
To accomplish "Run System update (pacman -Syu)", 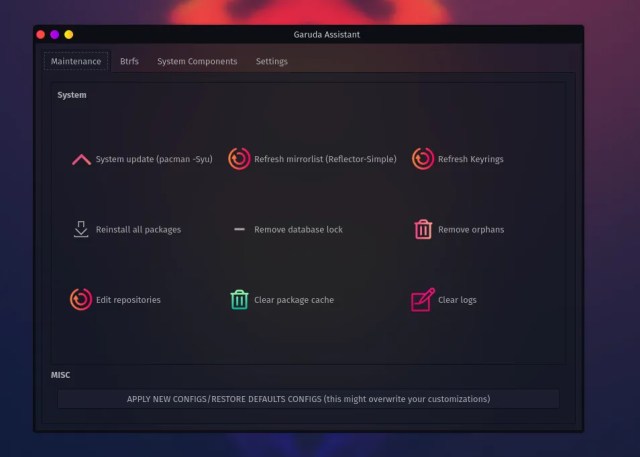I will (154, 159).
